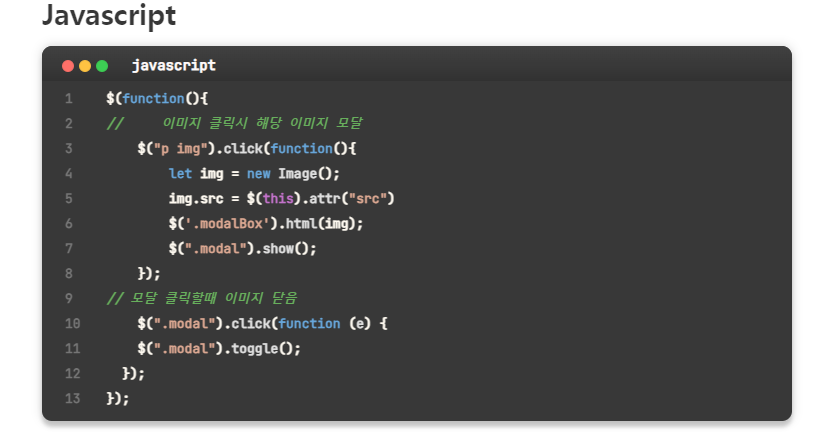The width and height of the screenshot is (819, 437).
Task: Click line number 4
Action: point(68,174)
